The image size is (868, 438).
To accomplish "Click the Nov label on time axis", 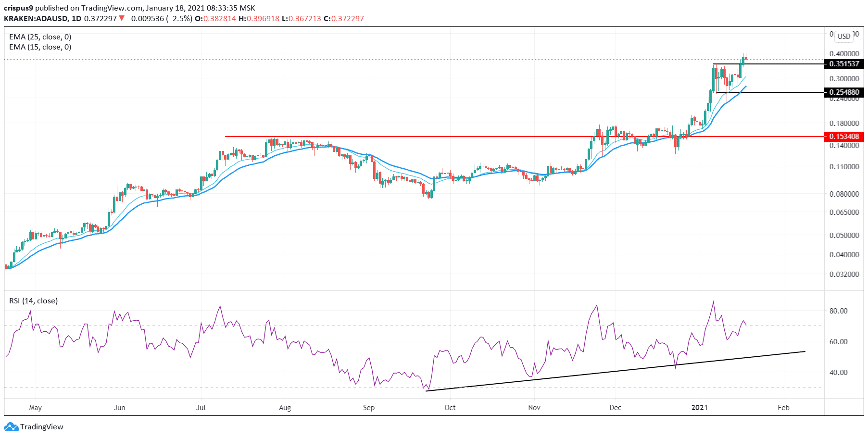I will [534, 407].
